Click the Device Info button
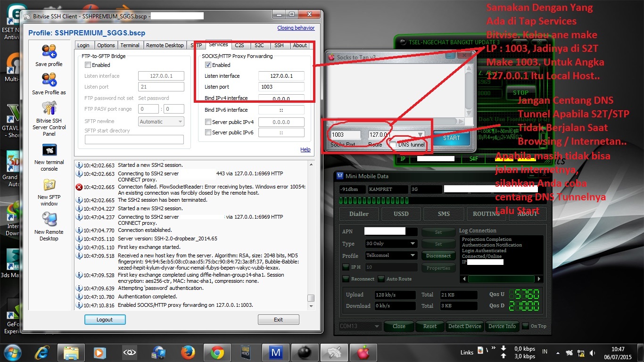The image size is (644, 362). 502,326
